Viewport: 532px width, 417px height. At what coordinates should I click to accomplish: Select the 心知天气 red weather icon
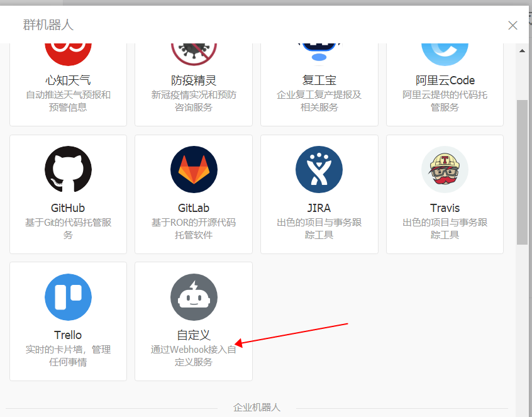(x=68, y=54)
